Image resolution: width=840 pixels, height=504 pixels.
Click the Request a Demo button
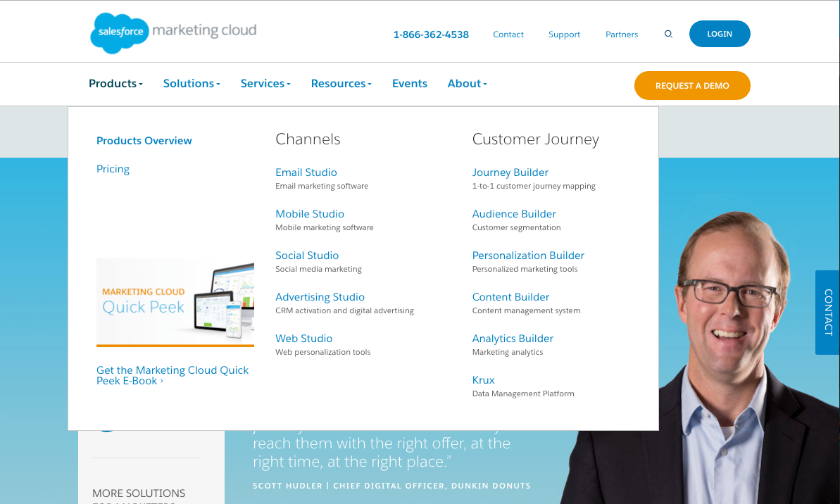(692, 86)
